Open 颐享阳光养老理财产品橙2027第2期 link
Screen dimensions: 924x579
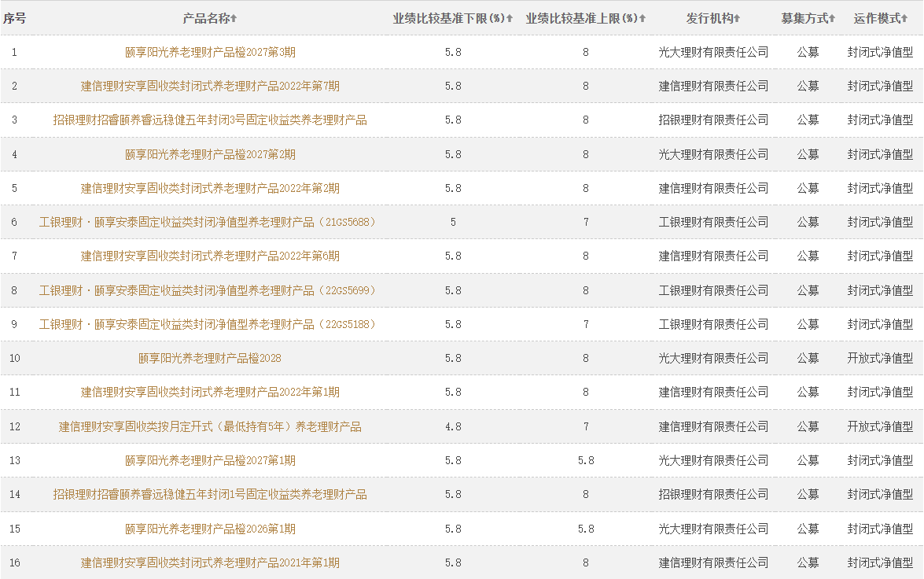210,155
